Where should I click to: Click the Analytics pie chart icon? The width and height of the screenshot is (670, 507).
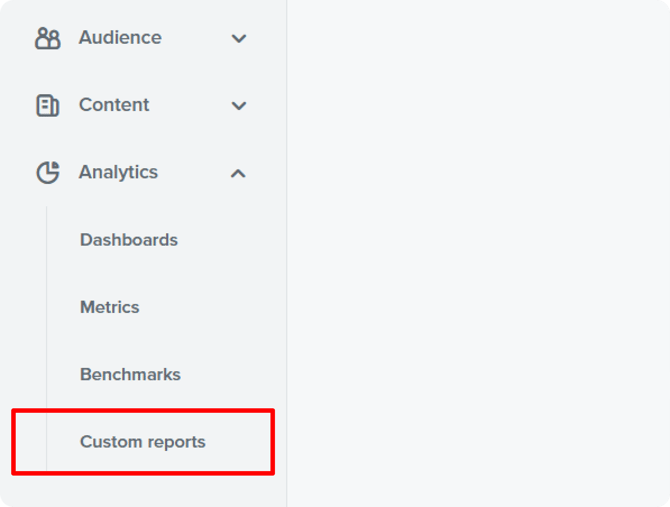pyautogui.click(x=47, y=172)
